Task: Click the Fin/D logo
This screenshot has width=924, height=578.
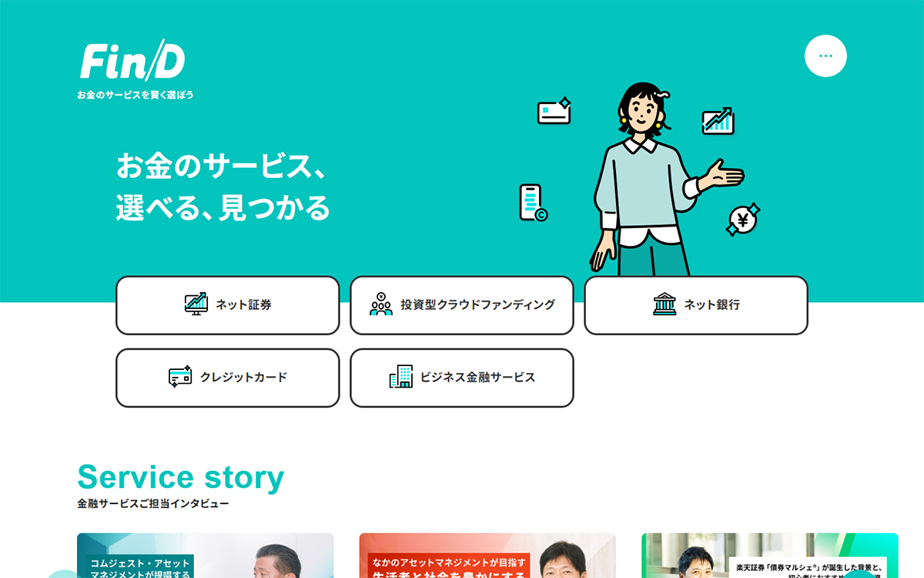Action: (x=132, y=61)
